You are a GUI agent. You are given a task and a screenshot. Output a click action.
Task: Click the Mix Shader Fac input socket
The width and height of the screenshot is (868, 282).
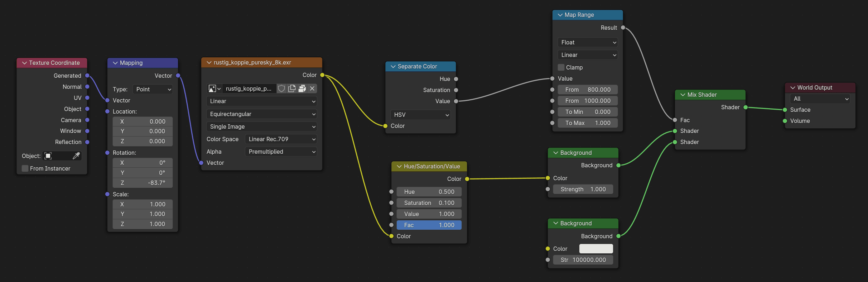coord(675,120)
